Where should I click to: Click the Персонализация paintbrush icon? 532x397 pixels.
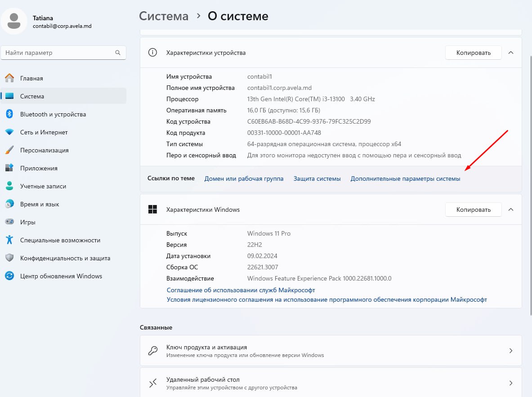[9, 150]
